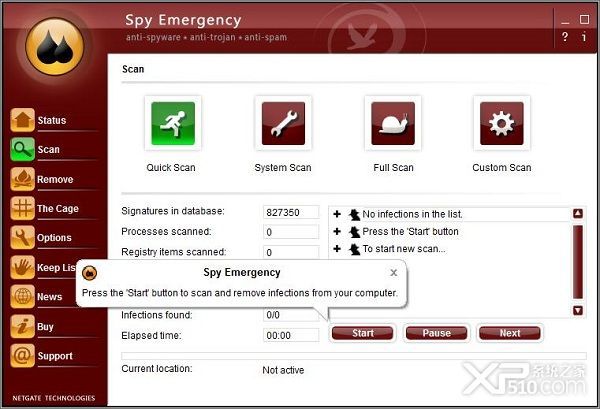Click The Cage grid icon
This screenshot has width=600, height=409.
click(x=23, y=208)
